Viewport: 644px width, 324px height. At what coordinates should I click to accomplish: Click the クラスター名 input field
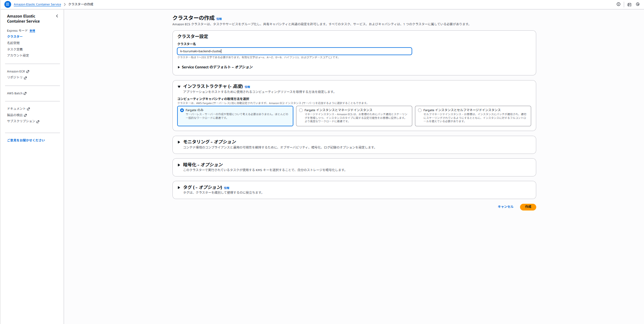(x=294, y=51)
